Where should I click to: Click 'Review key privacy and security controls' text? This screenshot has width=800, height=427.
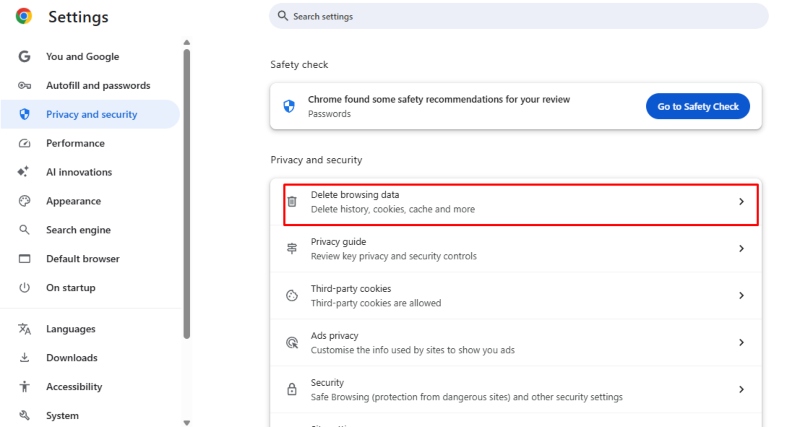(x=394, y=256)
